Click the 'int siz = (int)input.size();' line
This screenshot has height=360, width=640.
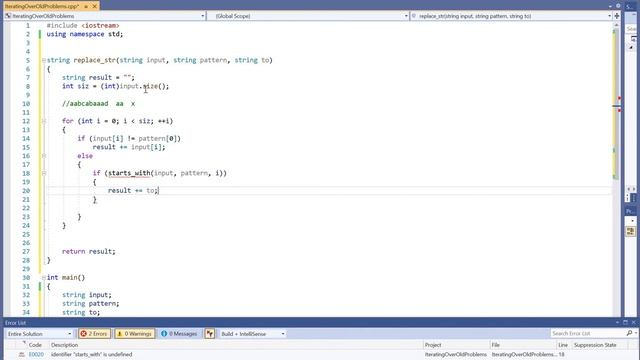coord(115,86)
